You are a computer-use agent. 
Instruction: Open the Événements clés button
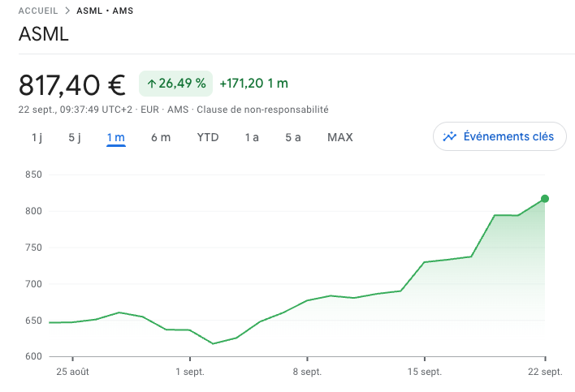coord(499,137)
